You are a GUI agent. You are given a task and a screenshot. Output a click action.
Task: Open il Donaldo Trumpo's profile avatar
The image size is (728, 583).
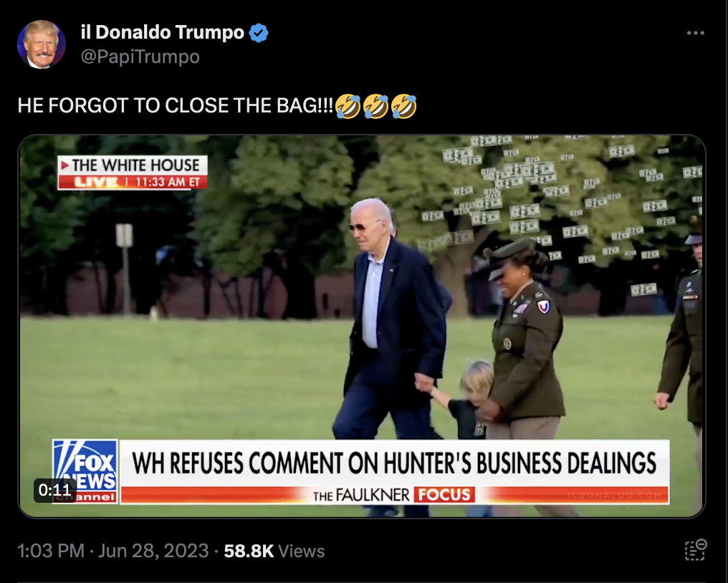(x=42, y=44)
